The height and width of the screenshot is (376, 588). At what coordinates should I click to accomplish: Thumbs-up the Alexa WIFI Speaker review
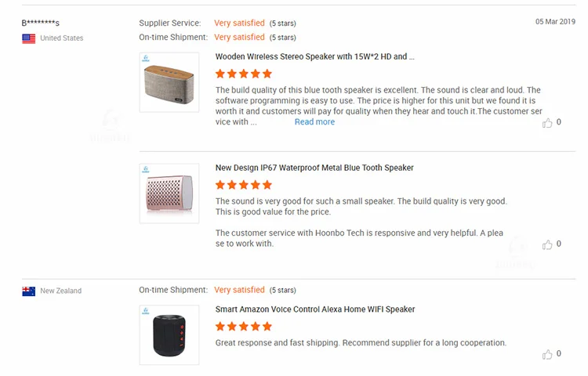(x=547, y=355)
